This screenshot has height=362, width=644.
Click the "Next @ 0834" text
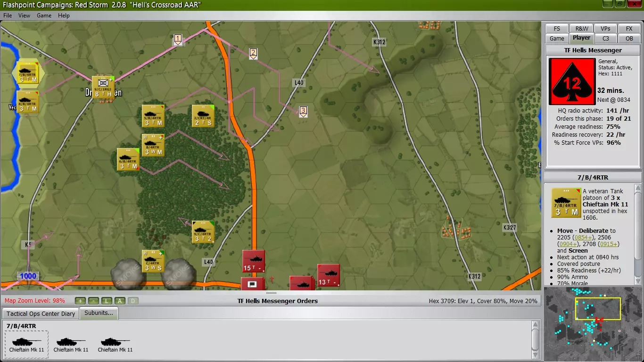click(x=613, y=100)
